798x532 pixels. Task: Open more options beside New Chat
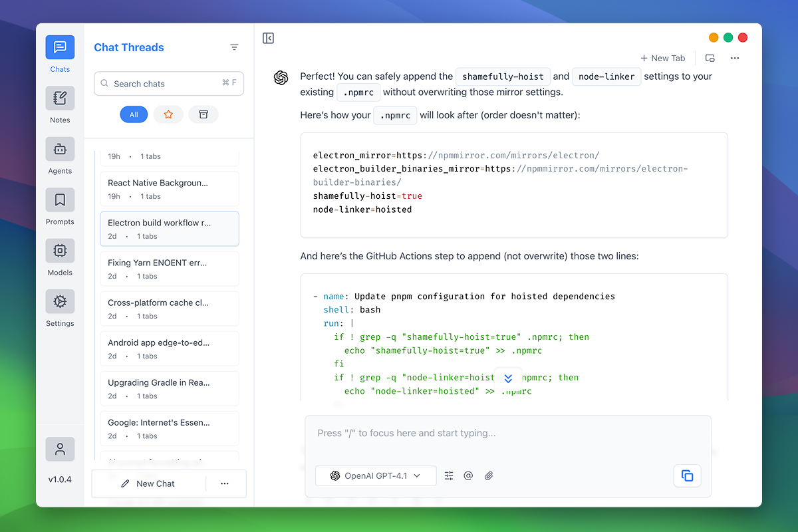[x=225, y=483]
